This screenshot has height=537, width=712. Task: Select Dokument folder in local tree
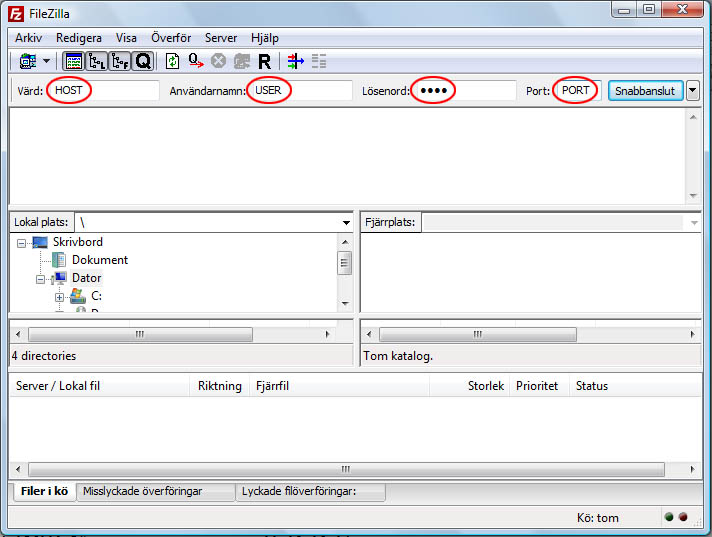pos(100,260)
